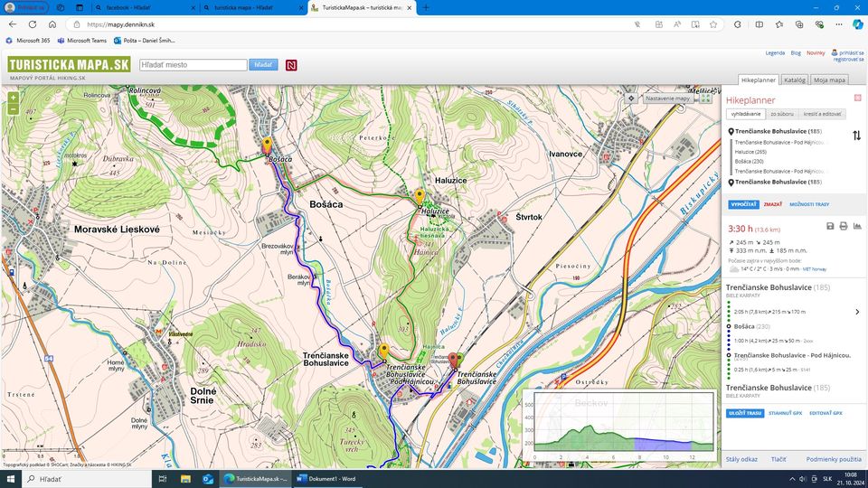Click the 'registrovať sa' link
Viewport: 868px width, 488px height.
tap(849, 60)
